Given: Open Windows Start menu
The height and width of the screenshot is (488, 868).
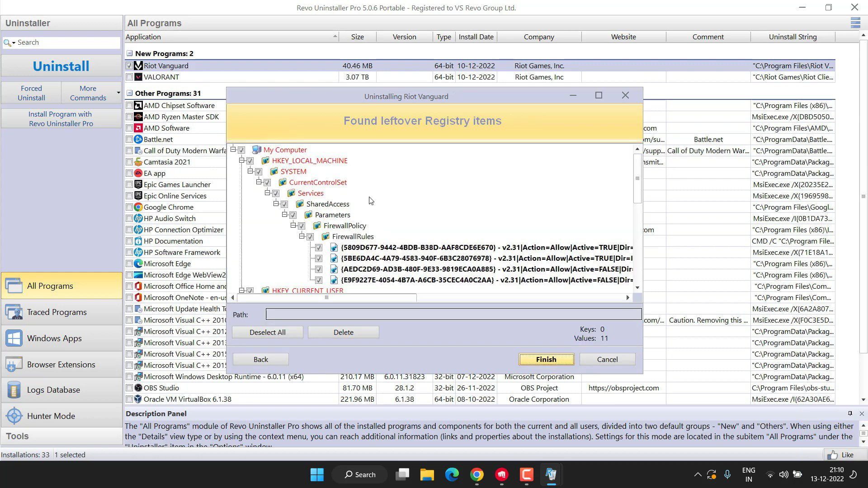Looking at the screenshot, I should [x=317, y=474].
